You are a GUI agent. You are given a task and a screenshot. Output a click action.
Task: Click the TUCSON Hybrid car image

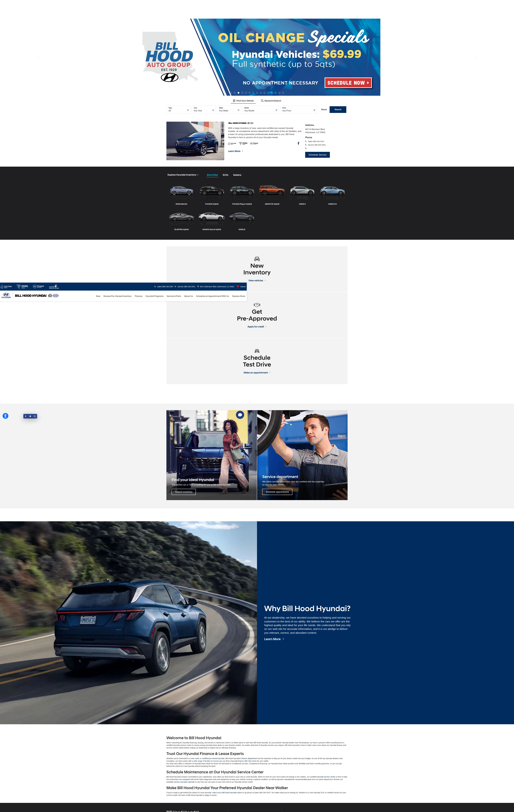(x=212, y=191)
